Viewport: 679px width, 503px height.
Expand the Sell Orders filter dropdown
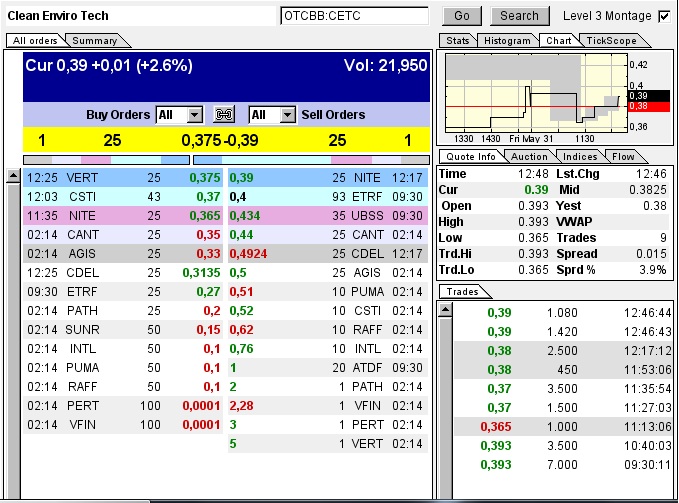pos(287,115)
